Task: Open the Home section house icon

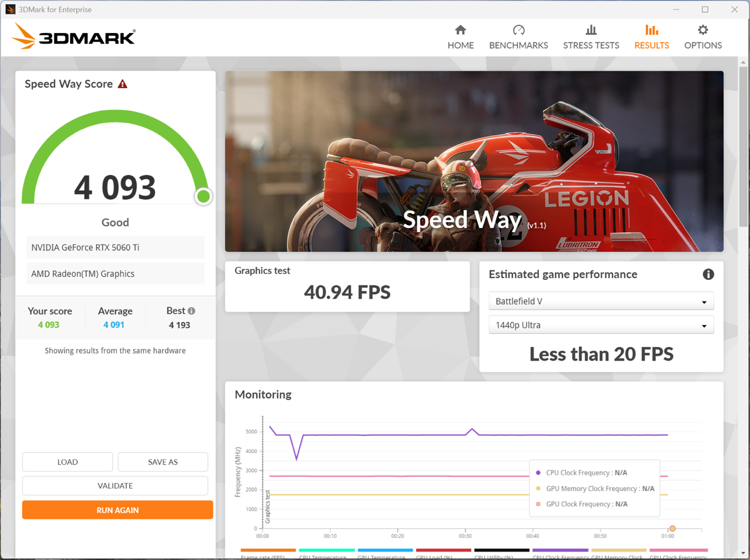Action: pyautogui.click(x=461, y=30)
